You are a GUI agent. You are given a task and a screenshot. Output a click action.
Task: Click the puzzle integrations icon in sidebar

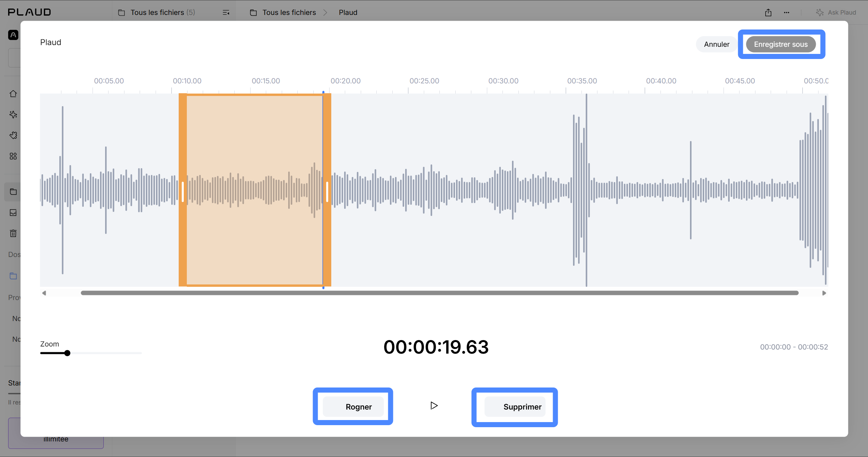[x=13, y=135]
